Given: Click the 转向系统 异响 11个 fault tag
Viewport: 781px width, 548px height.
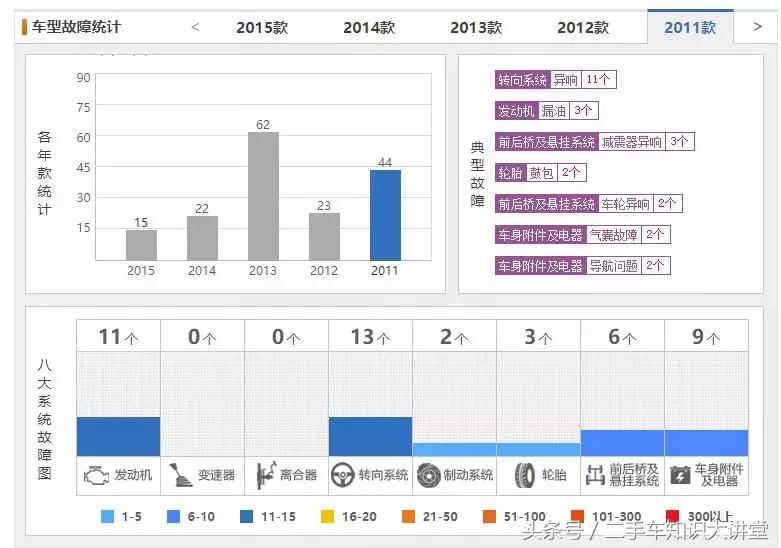Looking at the screenshot, I should (x=556, y=80).
